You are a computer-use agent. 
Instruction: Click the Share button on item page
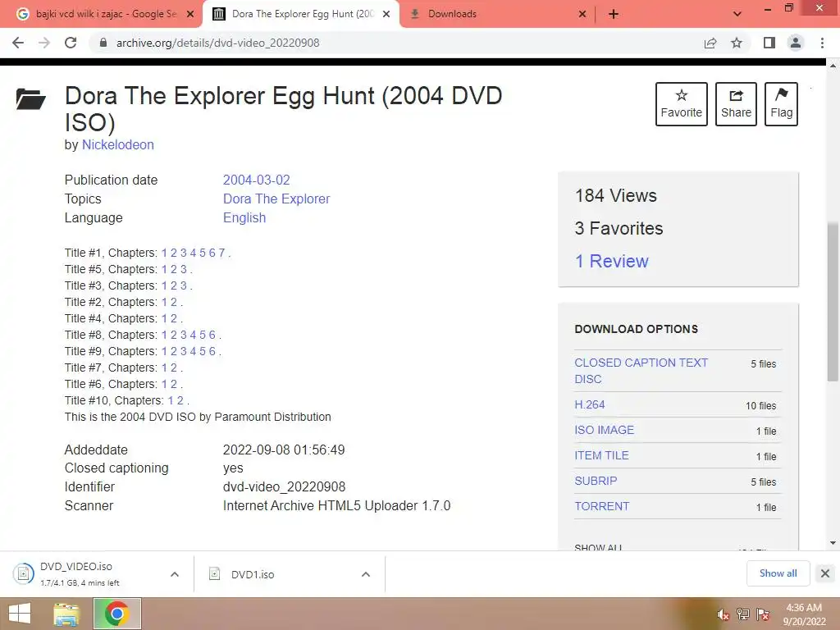(x=736, y=104)
